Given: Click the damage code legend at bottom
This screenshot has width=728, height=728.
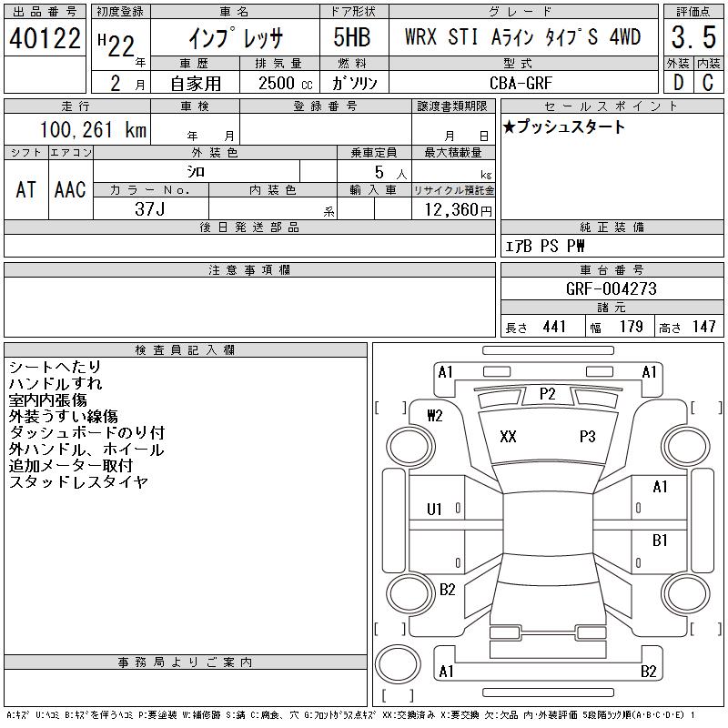Looking at the screenshot, I should pos(351,715).
